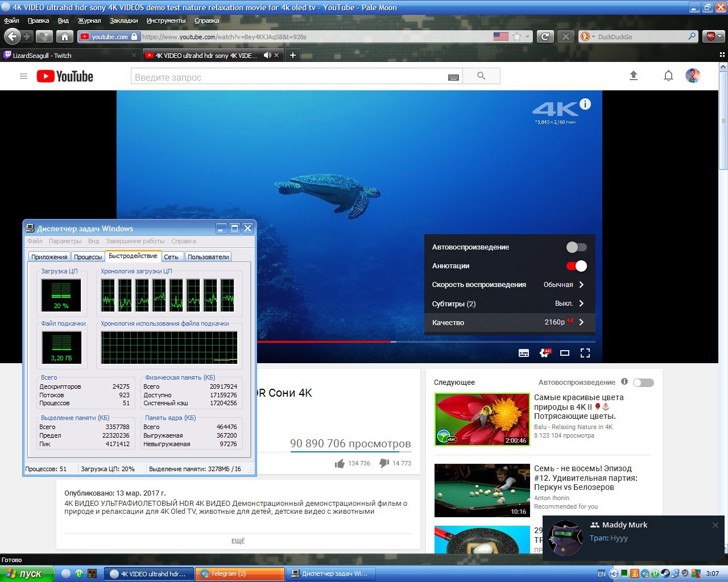Open the YouTube notifications bell

[x=668, y=76]
